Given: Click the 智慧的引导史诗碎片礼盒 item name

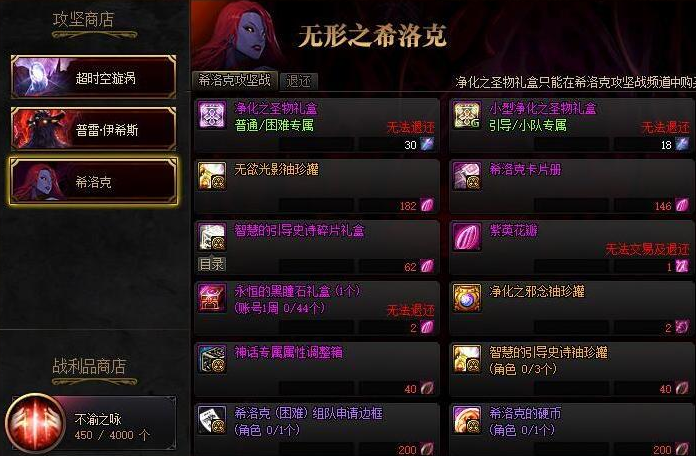Looking at the screenshot, I should pyautogui.click(x=300, y=230).
